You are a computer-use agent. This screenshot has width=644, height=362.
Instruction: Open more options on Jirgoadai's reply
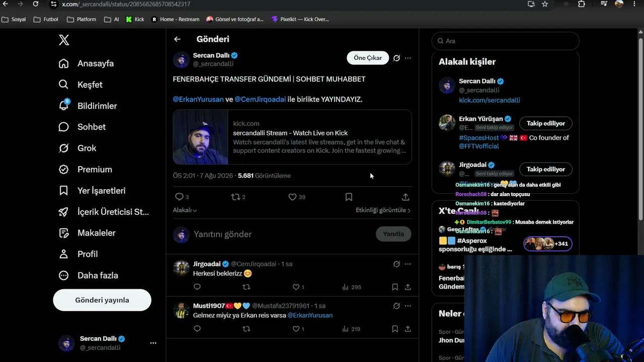coord(408,264)
